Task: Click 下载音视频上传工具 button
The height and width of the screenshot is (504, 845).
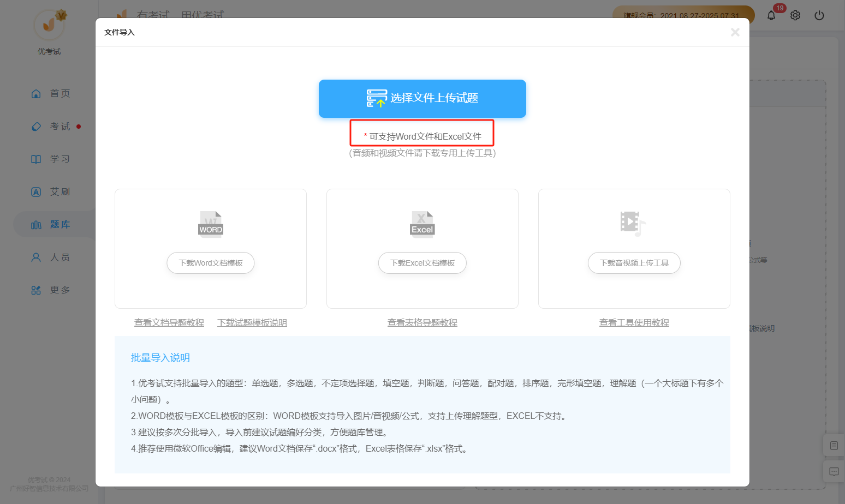Action: point(634,263)
